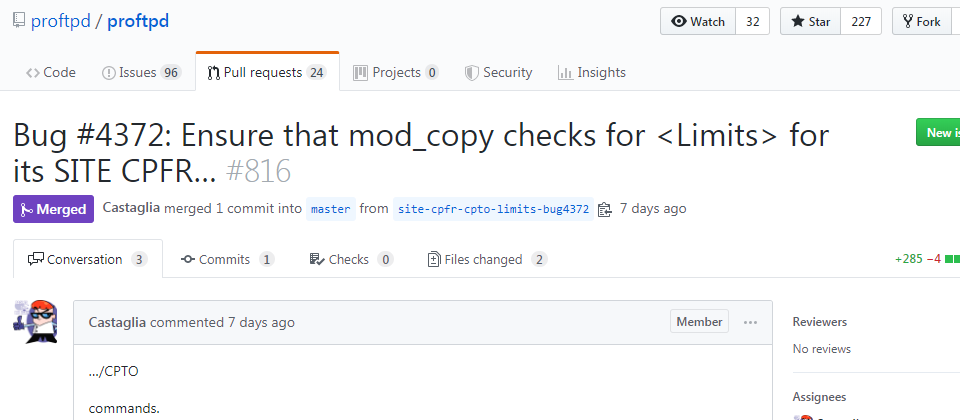Viewport: 960px width, 420px height.
Task: Star the repository
Action: click(x=810, y=21)
